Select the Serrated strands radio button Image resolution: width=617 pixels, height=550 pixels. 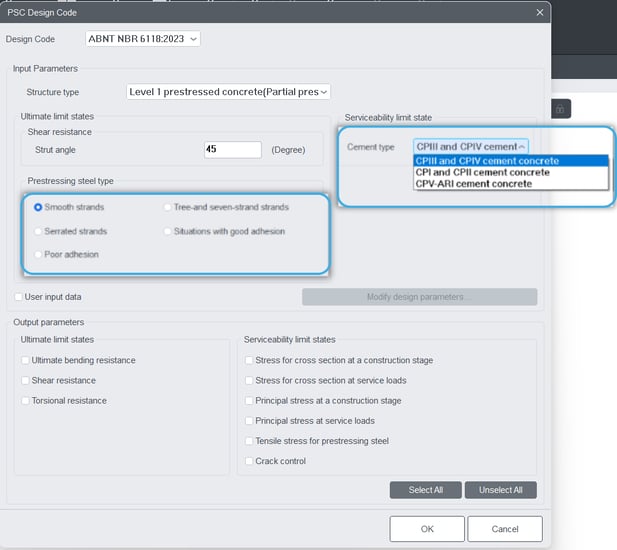click(x=38, y=231)
